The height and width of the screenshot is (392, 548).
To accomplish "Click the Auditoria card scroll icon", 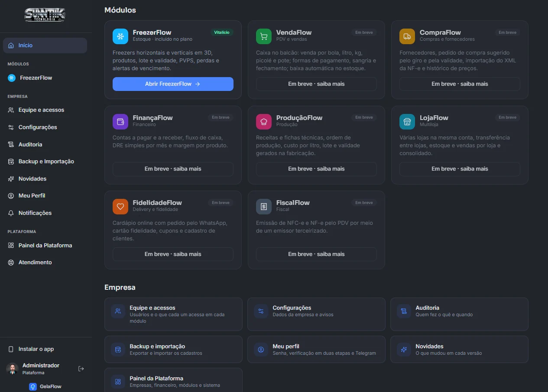I will tap(404, 311).
